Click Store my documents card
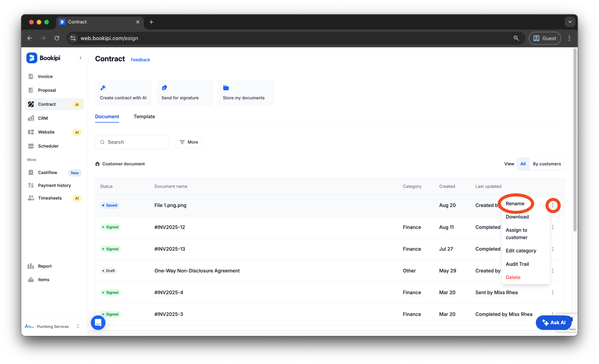 246,93
